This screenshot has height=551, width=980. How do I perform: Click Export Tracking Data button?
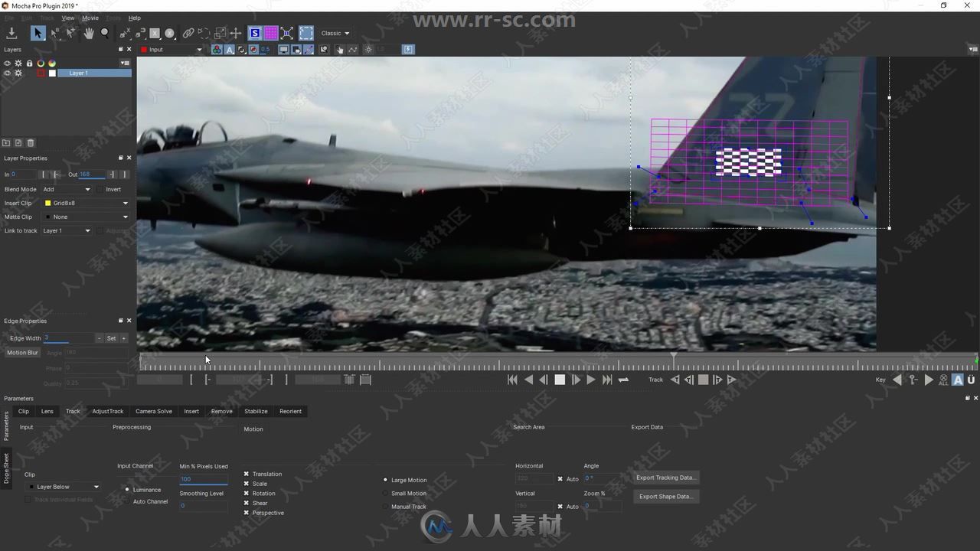click(x=665, y=478)
